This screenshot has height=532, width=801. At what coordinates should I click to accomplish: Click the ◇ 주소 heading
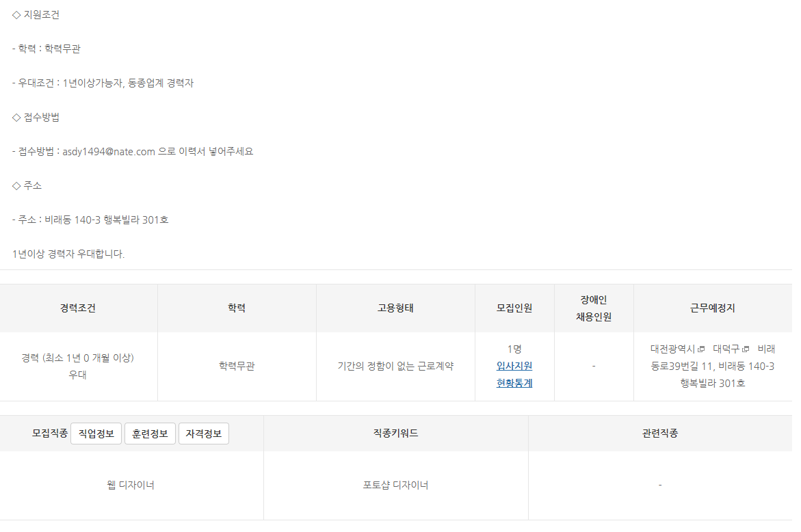point(27,185)
